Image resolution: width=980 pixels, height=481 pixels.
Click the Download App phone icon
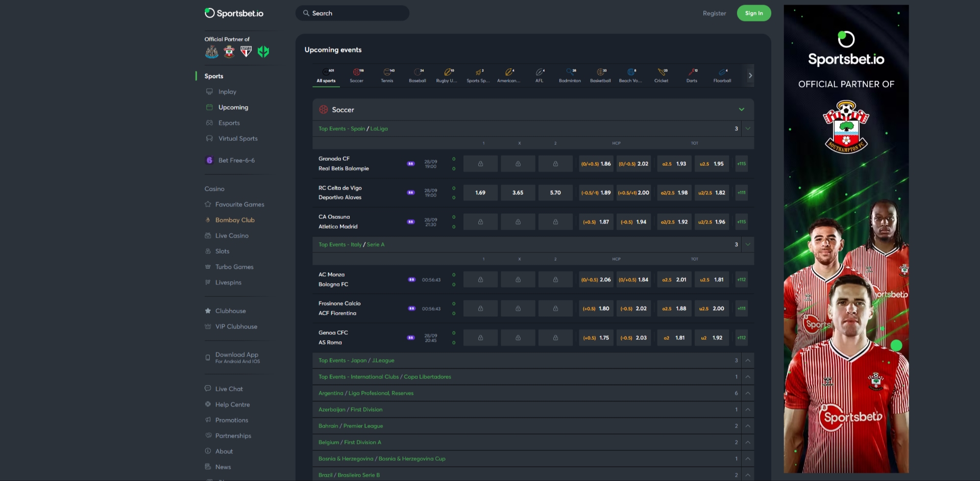(x=208, y=358)
